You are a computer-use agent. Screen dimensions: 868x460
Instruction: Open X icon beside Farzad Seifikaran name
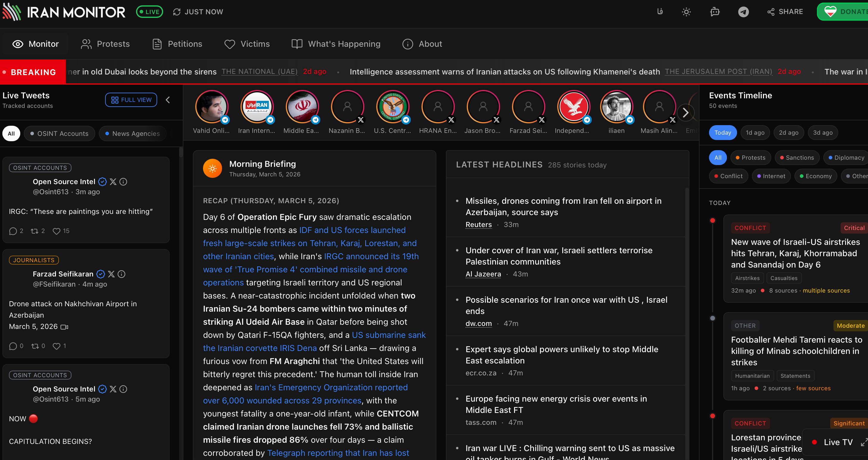(111, 274)
